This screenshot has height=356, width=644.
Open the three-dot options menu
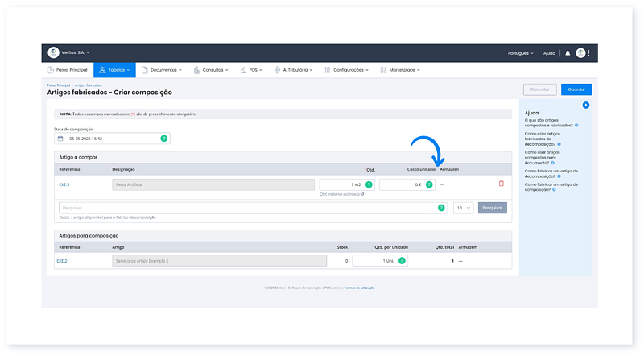tap(588, 53)
